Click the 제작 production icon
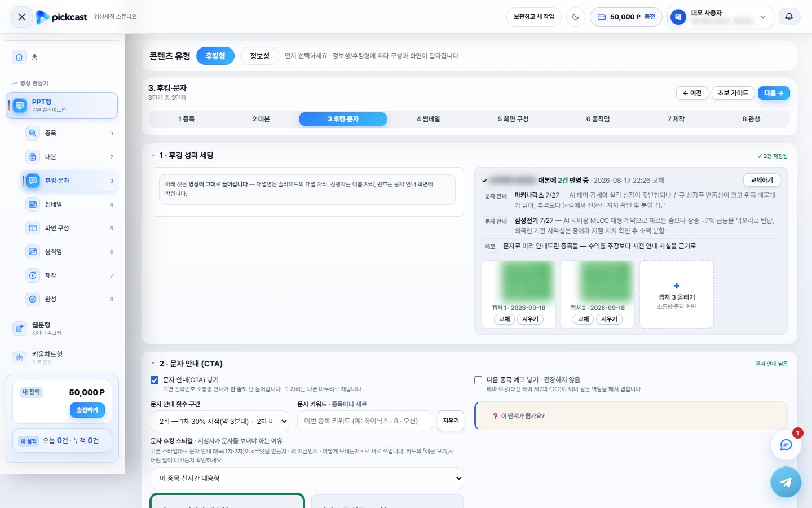Image resolution: width=812 pixels, height=508 pixels. click(33, 275)
